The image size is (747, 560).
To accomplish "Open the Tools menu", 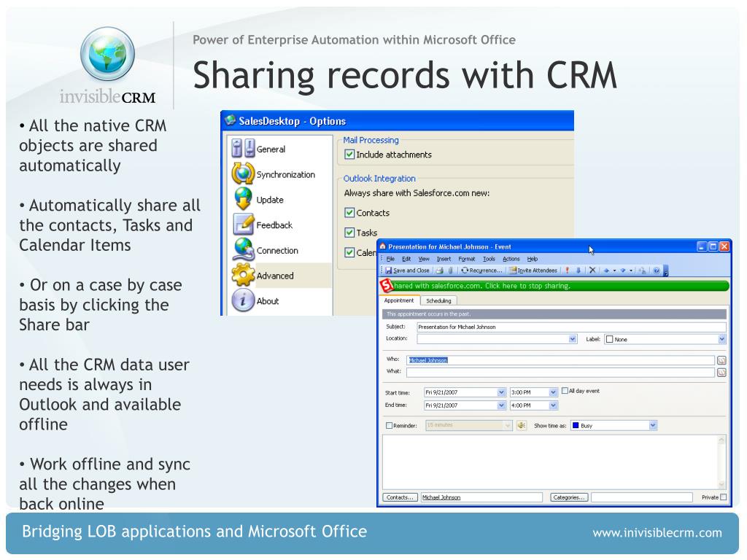I will [x=489, y=259].
